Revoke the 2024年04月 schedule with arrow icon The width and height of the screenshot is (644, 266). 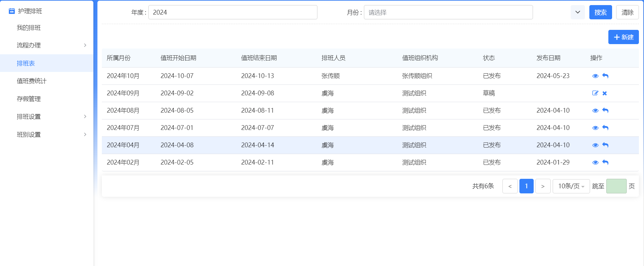click(x=605, y=145)
